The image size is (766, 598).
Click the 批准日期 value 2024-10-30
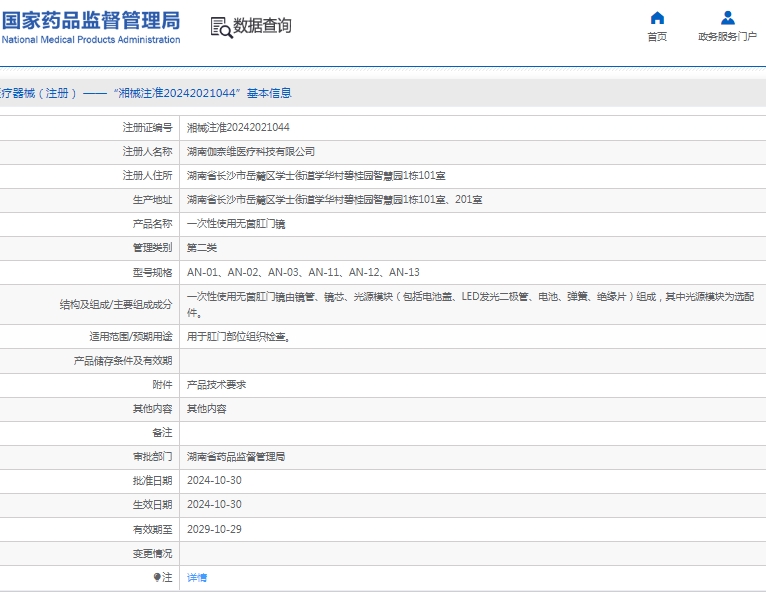(214, 481)
